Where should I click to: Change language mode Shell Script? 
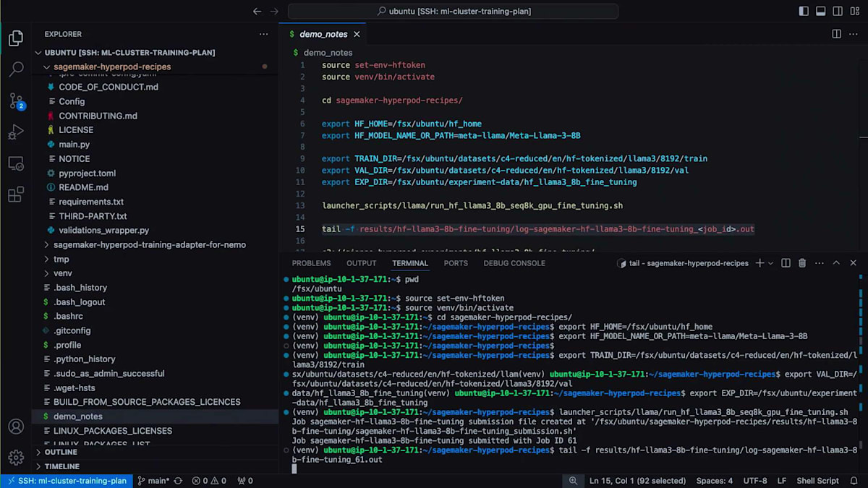click(x=817, y=481)
